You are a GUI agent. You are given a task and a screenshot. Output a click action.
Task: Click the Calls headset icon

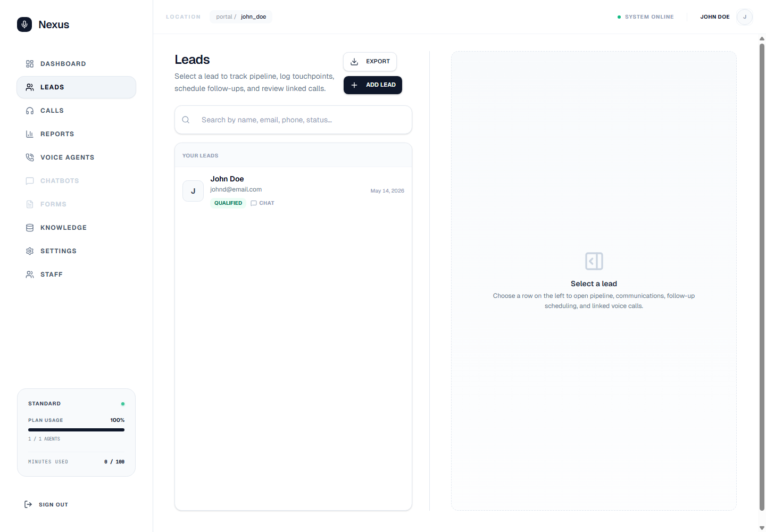point(30,111)
